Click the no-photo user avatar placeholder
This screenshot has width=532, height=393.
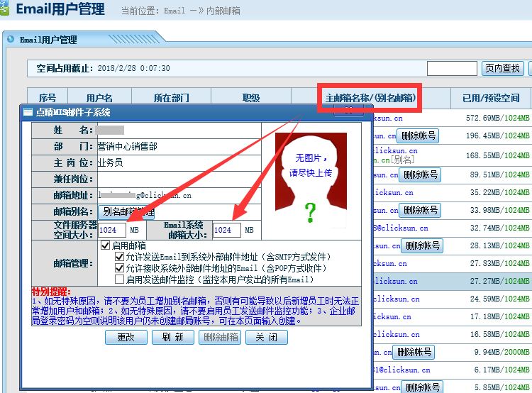[x=311, y=181]
